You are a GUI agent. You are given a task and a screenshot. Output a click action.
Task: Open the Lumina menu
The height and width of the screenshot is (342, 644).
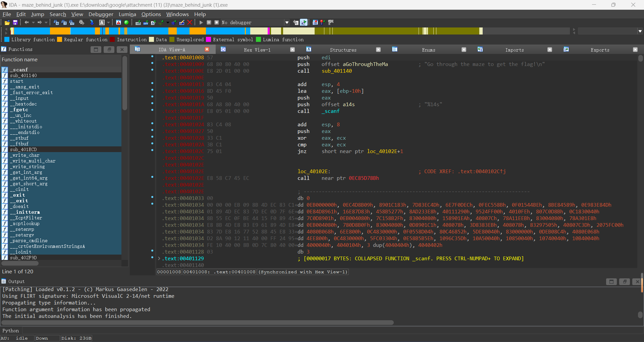[127, 14]
